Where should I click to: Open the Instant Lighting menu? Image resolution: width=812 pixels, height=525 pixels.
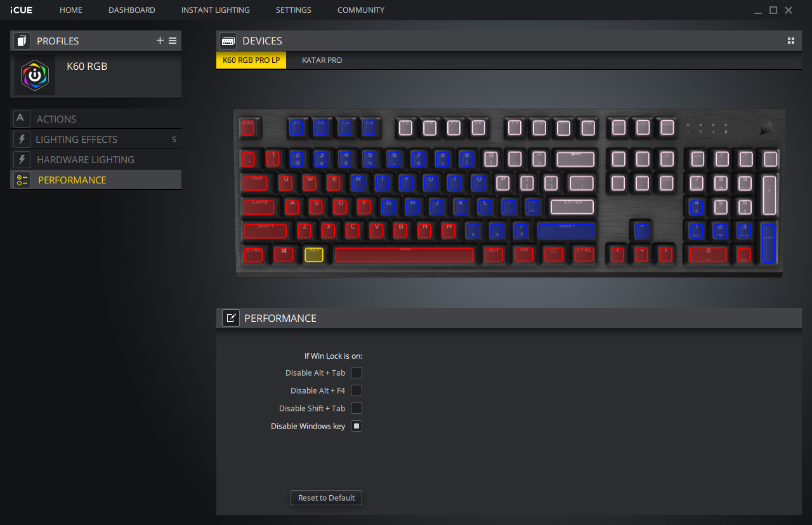coord(216,10)
